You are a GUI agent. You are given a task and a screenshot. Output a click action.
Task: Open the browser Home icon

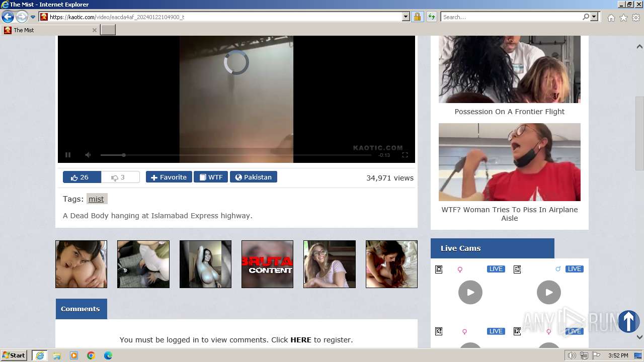(611, 18)
